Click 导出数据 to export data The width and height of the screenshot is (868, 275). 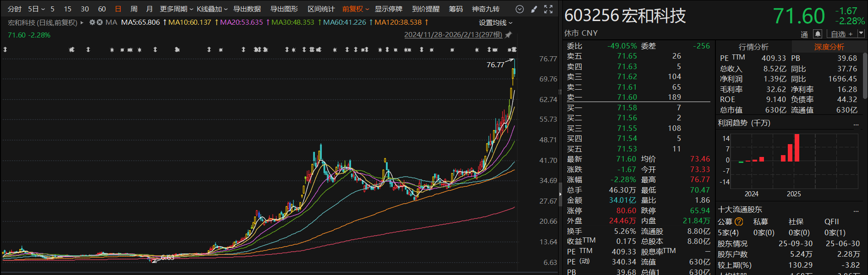(x=247, y=9)
